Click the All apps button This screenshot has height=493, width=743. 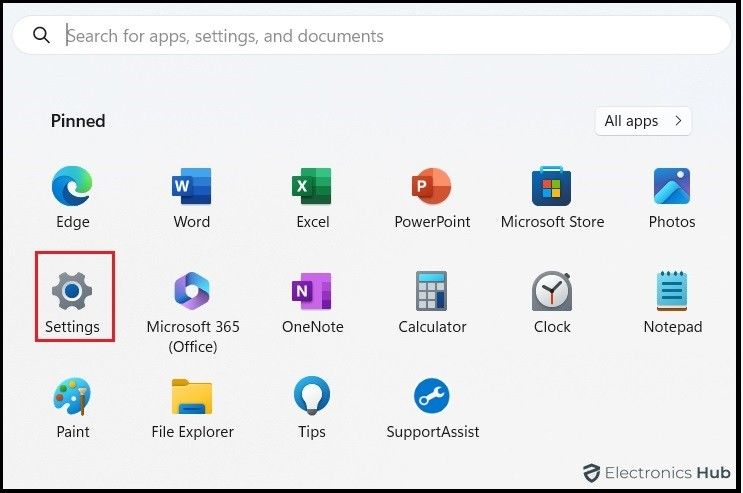tap(643, 121)
